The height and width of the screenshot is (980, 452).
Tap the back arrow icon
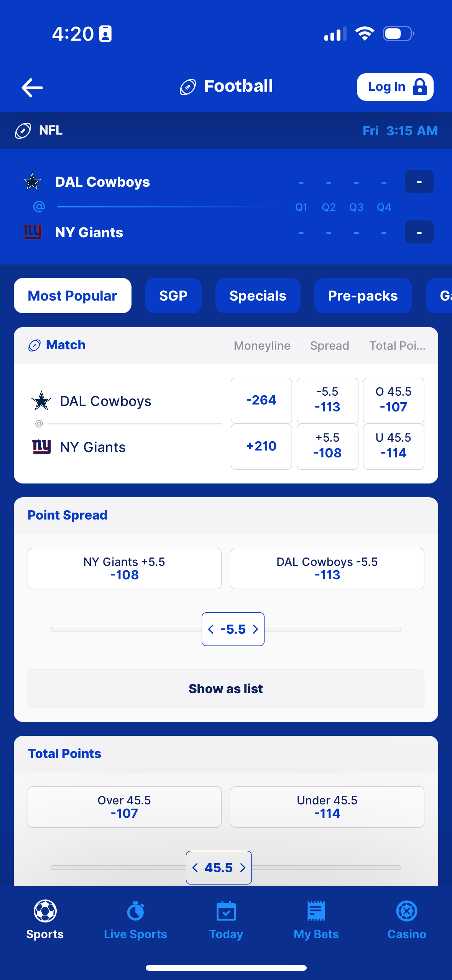tap(32, 87)
